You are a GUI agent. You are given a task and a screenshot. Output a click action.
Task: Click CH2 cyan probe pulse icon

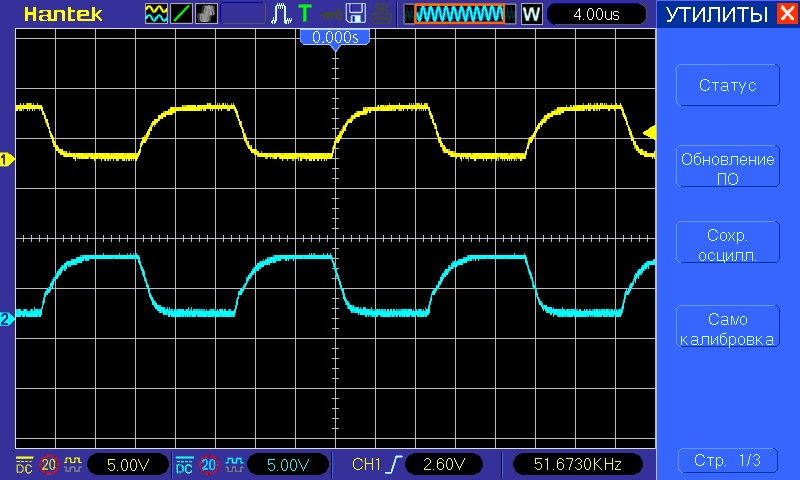pyautogui.click(x=234, y=464)
